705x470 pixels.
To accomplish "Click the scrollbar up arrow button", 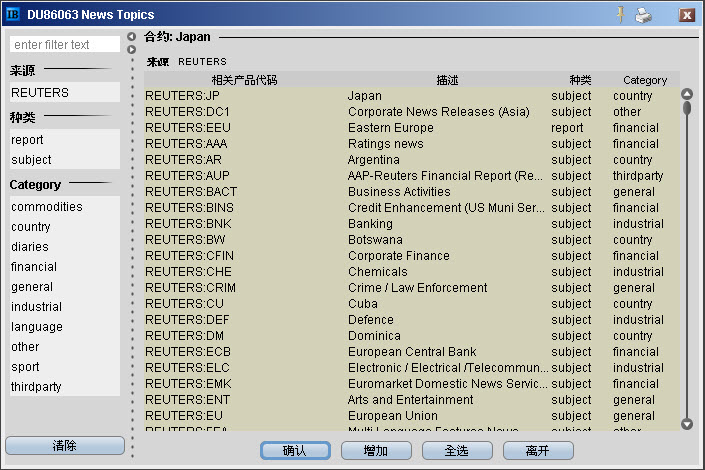I will click(x=686, y=94).
